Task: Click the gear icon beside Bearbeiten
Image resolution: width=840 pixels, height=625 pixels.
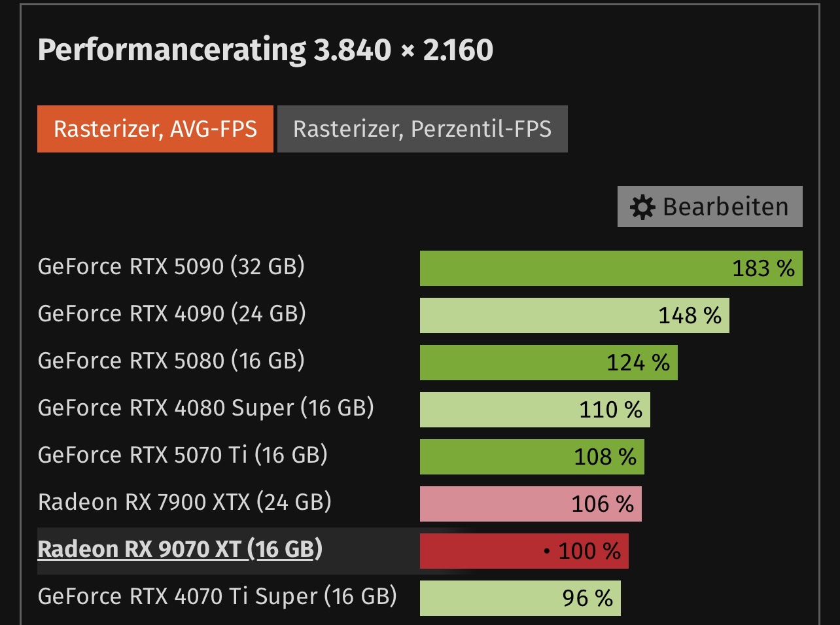Action: pos(642,207)
